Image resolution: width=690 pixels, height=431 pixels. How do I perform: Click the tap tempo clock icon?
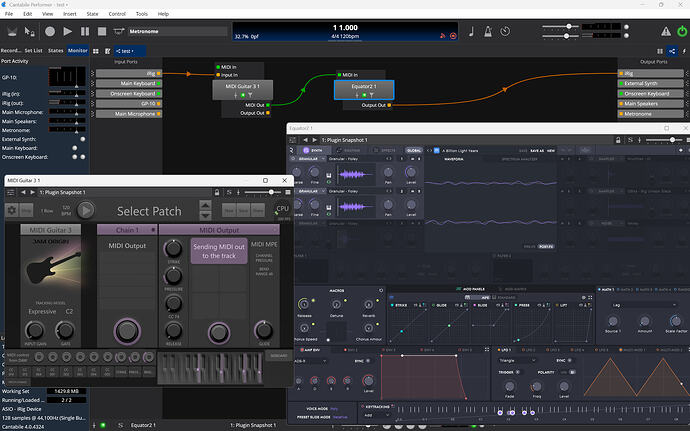point(505,31)
